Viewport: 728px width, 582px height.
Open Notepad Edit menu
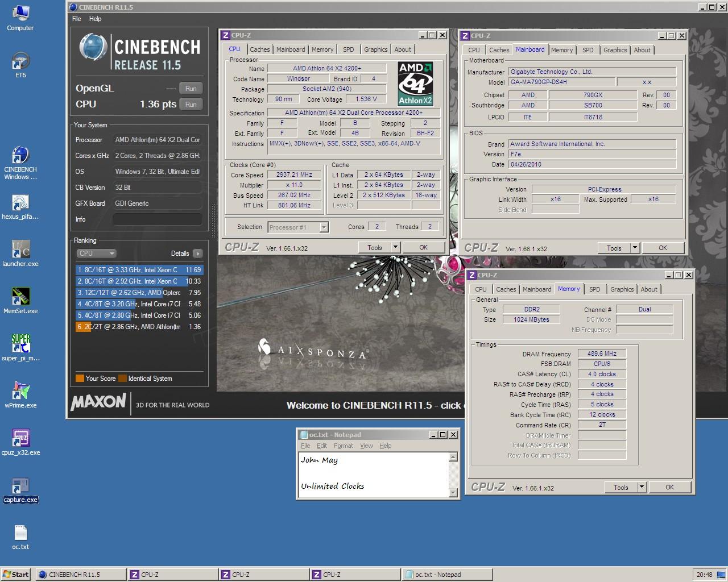coord(322,446)
